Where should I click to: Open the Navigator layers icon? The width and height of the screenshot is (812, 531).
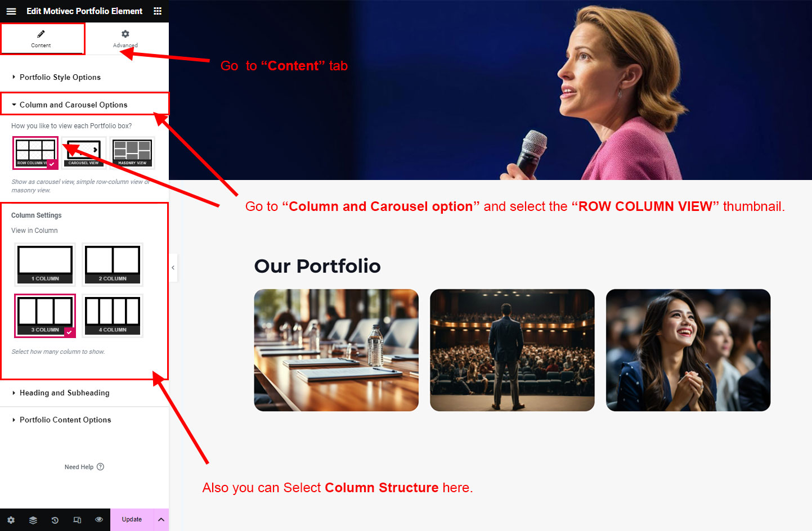(x=33, y=520)
